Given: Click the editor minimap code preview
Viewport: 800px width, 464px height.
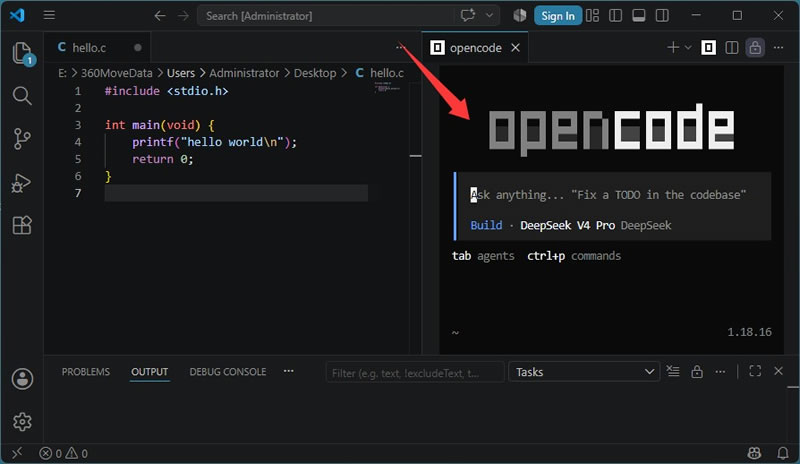Looking at the screenshot, I should pyautogui.click(x=388, y=88).
